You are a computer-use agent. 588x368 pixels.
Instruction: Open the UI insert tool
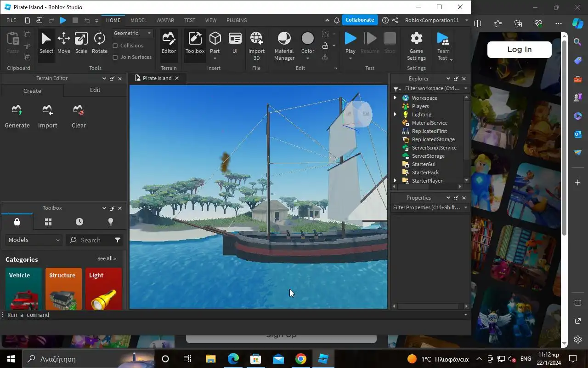click(x=235, y=44)
